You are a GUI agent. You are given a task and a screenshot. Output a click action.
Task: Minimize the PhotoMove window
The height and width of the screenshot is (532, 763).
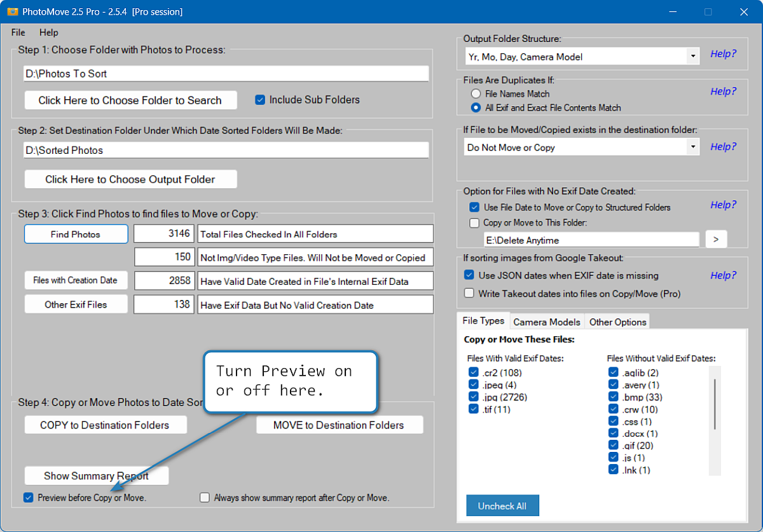pos(673,11)
